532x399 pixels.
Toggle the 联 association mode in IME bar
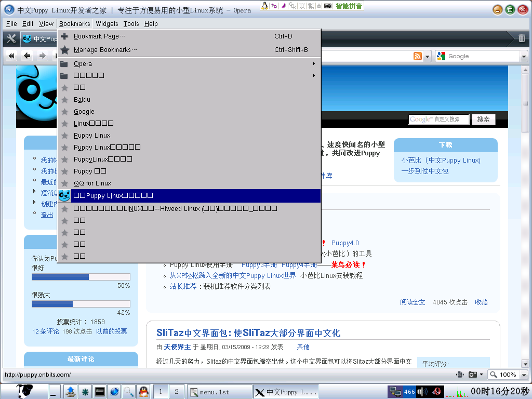pos(302,6)
